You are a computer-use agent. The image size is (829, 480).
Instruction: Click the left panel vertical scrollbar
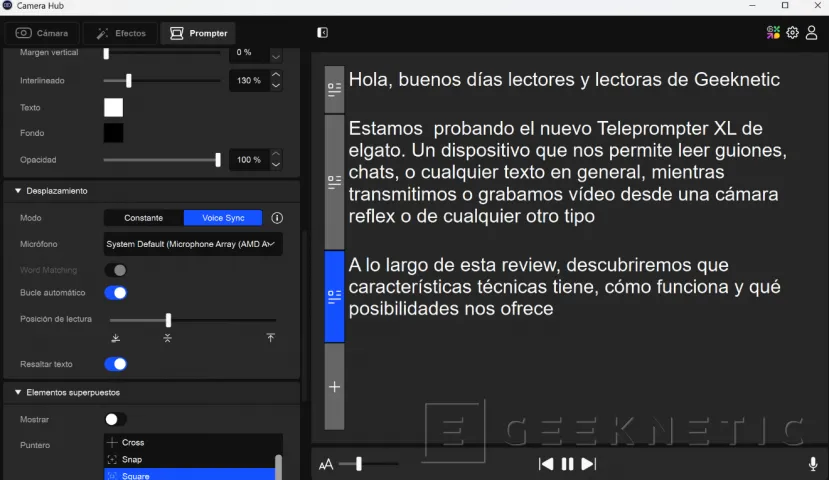pos(304,317)
